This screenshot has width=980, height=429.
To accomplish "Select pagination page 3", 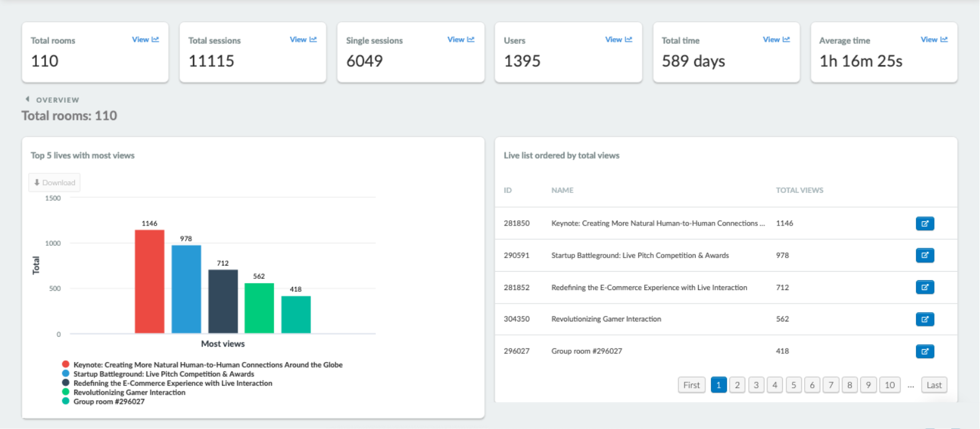I will 756,385.
